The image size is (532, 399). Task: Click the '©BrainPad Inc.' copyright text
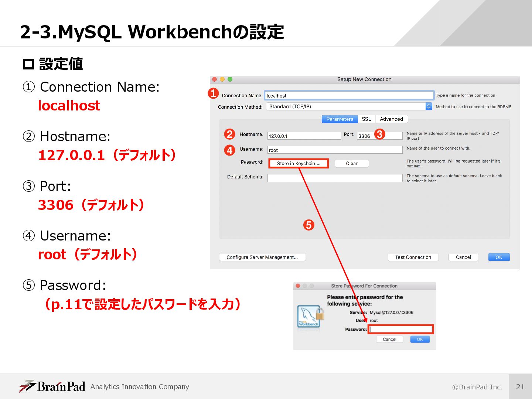tap(477, 387)
